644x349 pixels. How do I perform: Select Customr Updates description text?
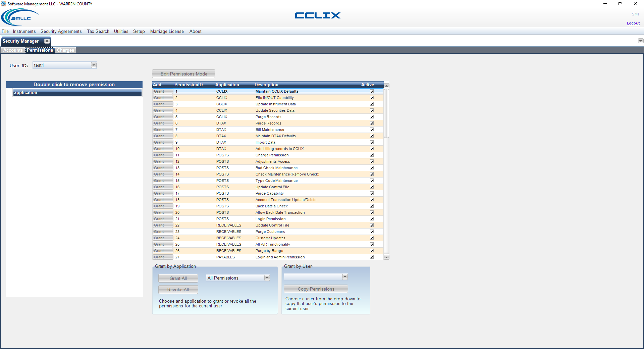[x=270, y=238]
